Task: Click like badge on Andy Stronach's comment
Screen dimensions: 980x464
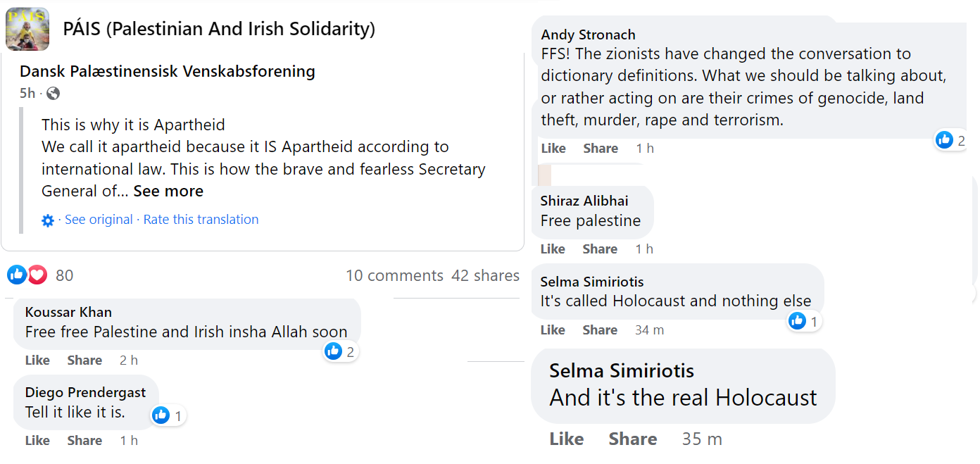Action: pos(951,140)
